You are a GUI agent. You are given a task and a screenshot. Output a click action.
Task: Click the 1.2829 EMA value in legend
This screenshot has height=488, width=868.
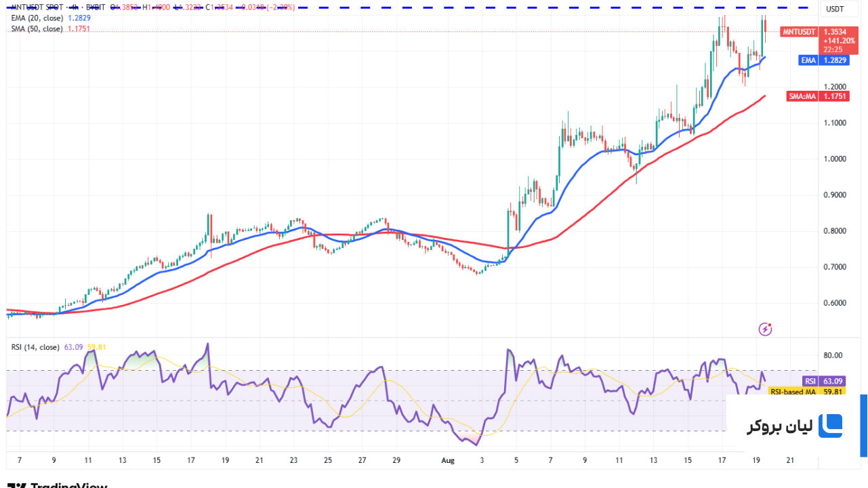(79, 18)
